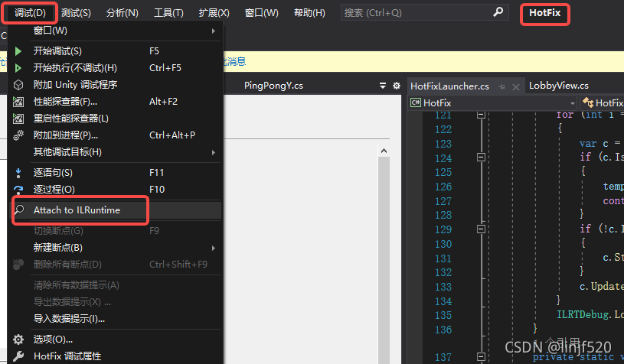Click the Unity cube icon
The width and height of the screenshot is (624, 364).
(x=18, y=85)
